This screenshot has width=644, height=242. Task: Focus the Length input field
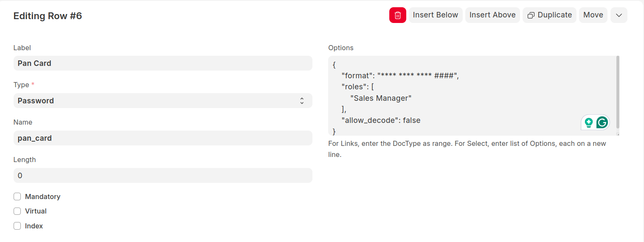[163, 176]
